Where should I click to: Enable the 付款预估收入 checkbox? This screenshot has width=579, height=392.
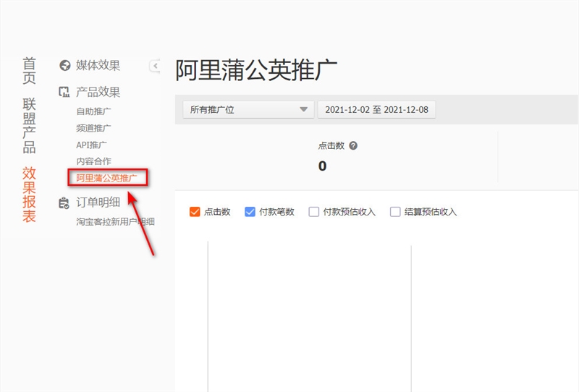[314, 212]
